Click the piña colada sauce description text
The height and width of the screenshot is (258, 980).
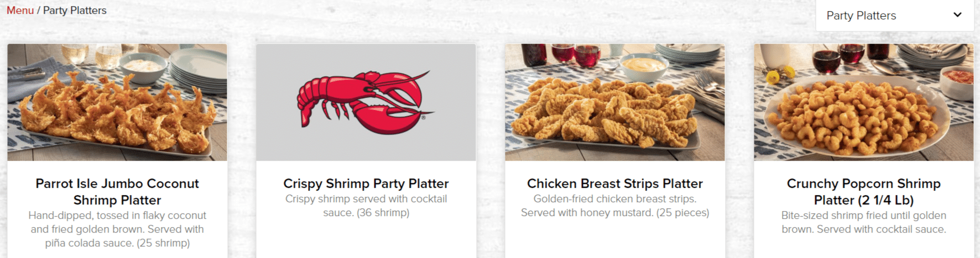tap(117, 229)
